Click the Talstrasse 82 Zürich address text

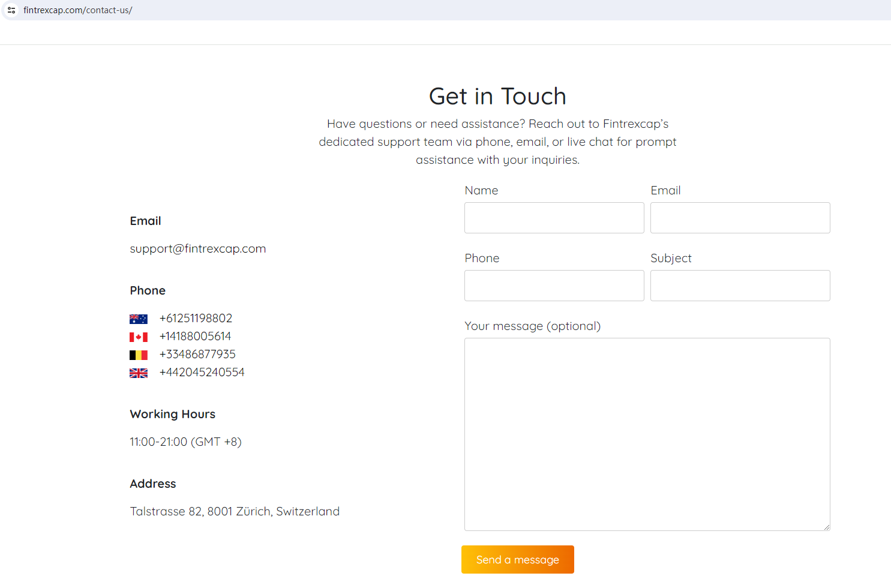pos(235,512)
